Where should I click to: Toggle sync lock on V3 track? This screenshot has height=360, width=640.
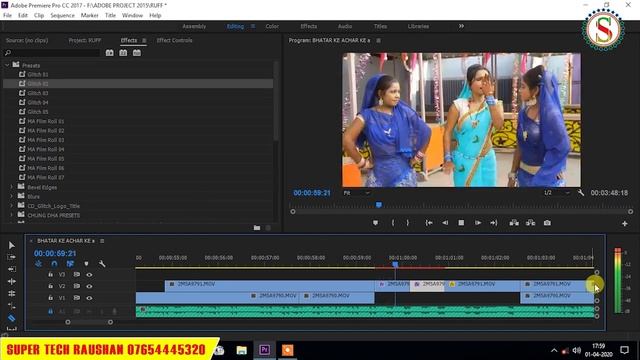click(76, 275)
